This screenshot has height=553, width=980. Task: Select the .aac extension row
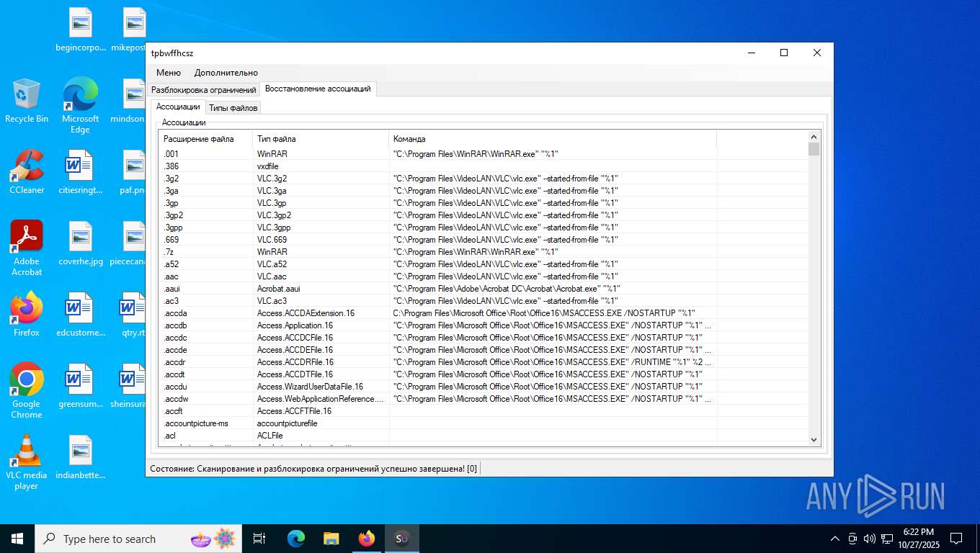coord(483,276)
